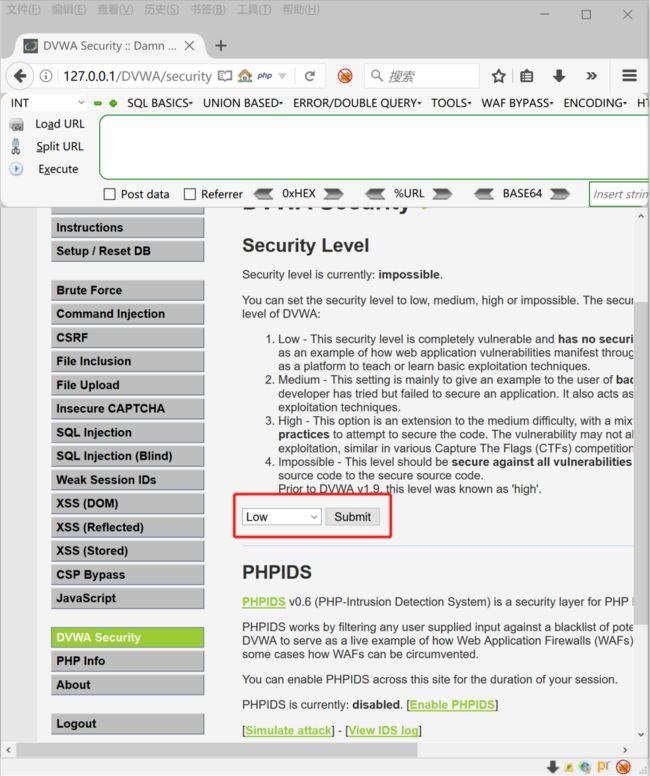Click the search box in toolbar

[x=422, y=76]
